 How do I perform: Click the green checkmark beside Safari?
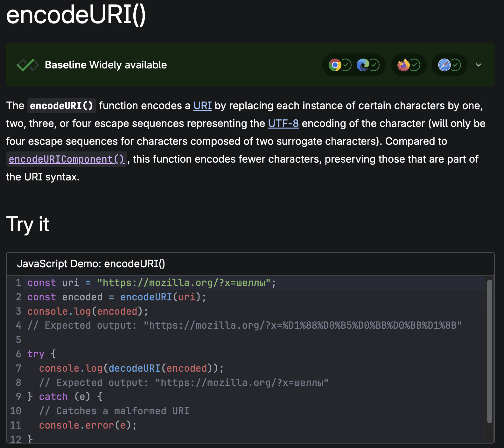coord(456,65)
